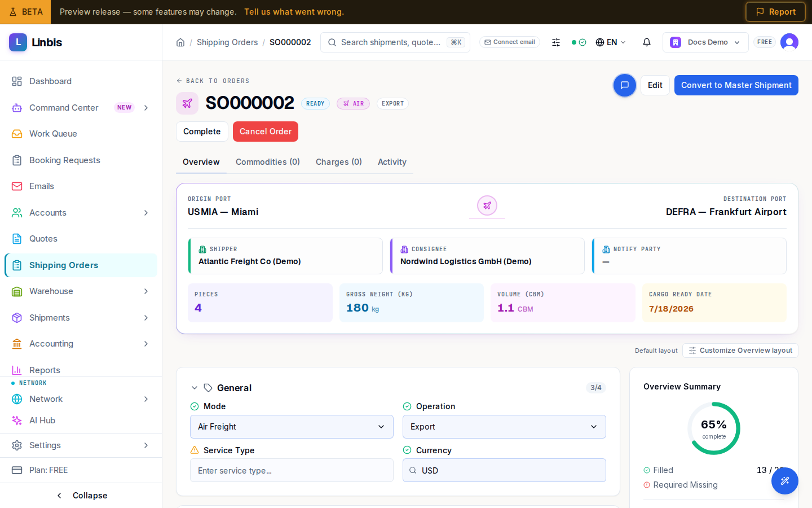812x508 pixels.
Task: Switch to Commodities (0) tab
Action: (268, 162)
